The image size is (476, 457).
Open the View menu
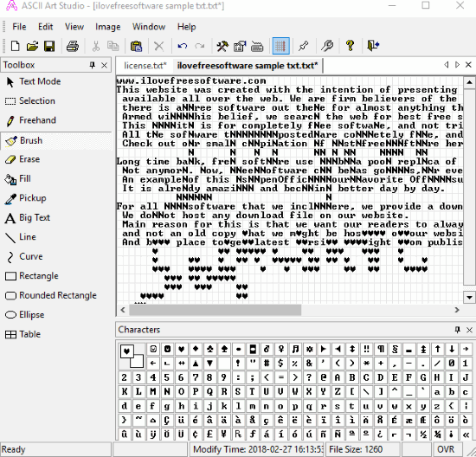click(74, 27)
